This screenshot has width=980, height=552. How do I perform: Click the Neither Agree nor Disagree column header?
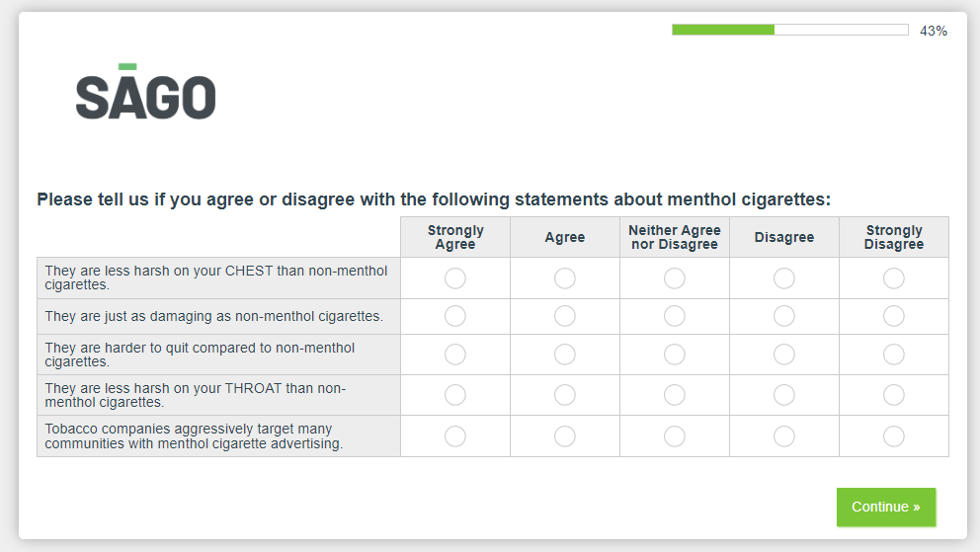pos(675,237)
